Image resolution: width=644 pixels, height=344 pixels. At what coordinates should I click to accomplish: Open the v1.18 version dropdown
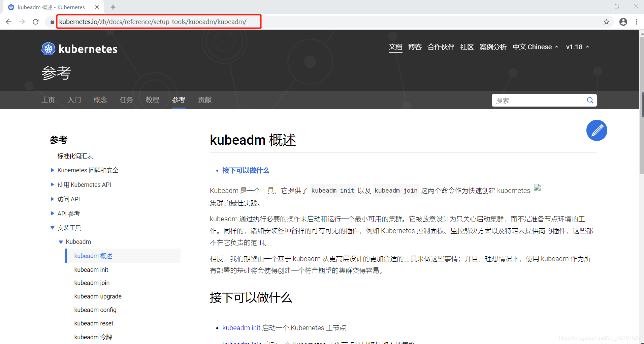point(577,47)
